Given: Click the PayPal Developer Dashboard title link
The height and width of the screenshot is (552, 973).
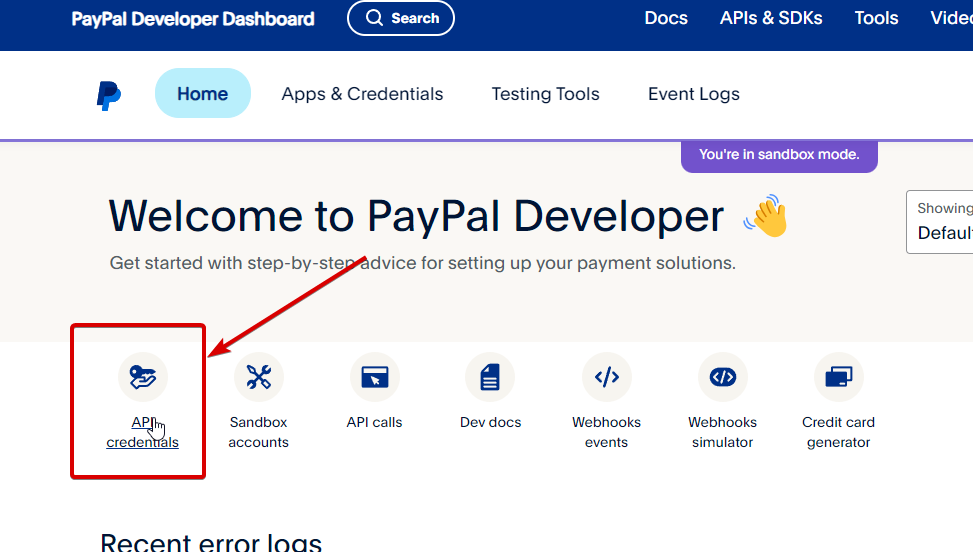Looking at the screenshot, I should 193,19.
